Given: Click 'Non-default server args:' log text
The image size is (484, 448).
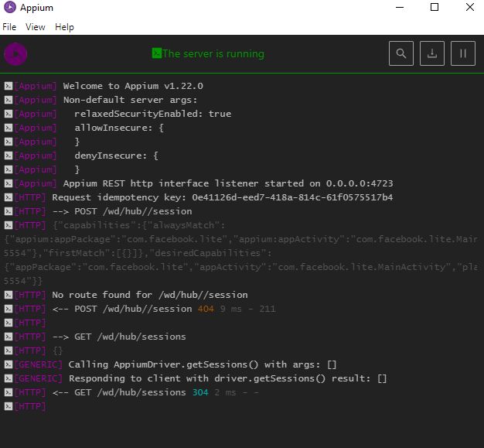Looking at the screenshot, I should click(x=130, y=100).
